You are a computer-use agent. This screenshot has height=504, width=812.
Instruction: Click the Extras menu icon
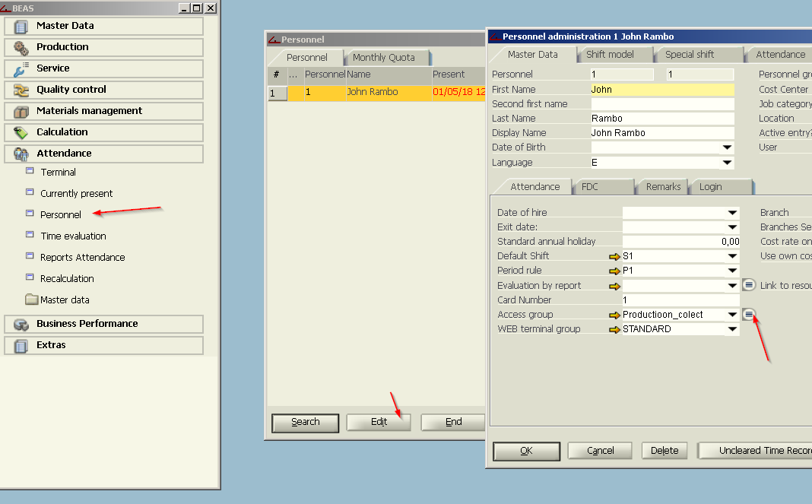(x=21, y=345)
